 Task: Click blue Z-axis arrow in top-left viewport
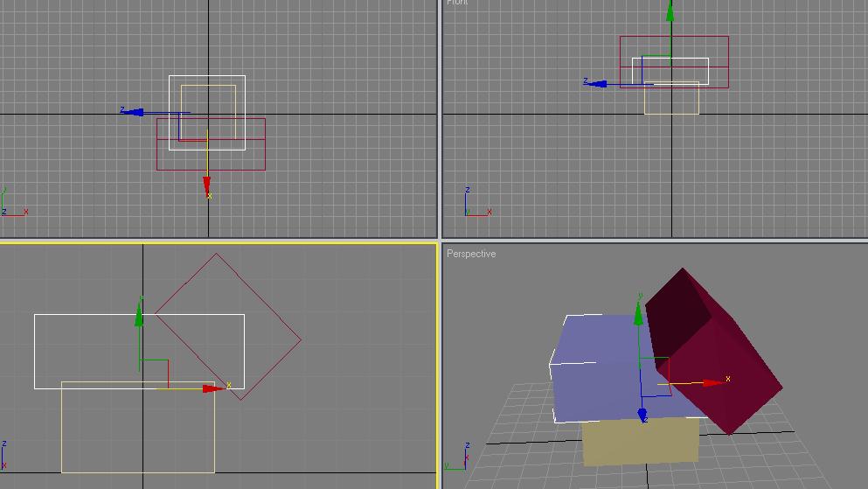click(x=133, y=113)
